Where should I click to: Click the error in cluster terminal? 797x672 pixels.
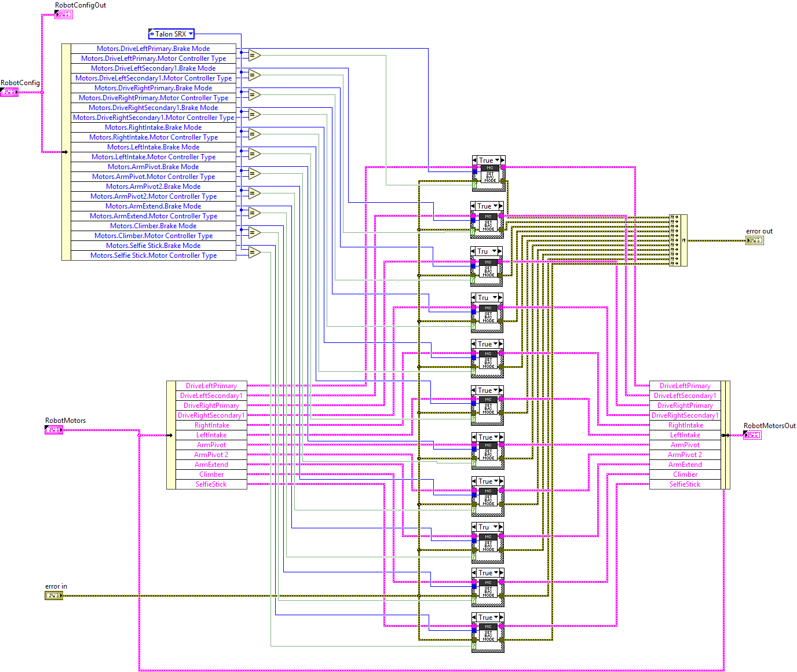click(54, 596)
